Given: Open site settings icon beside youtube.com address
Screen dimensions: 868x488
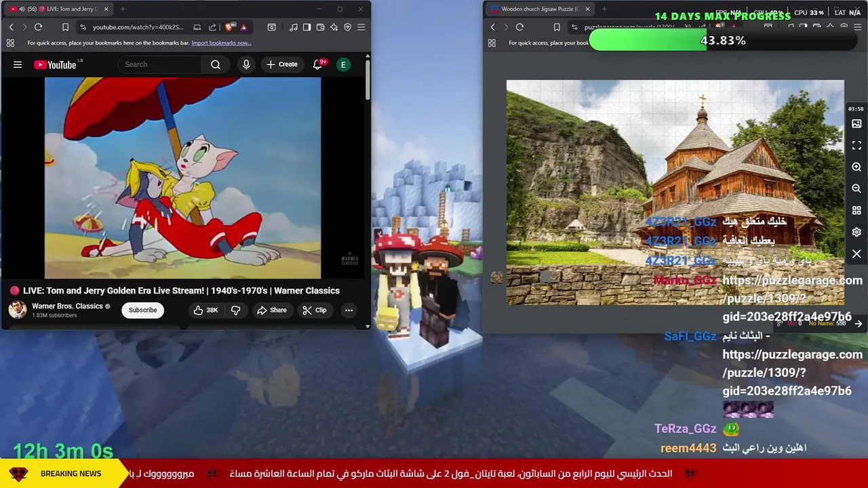Looking at the screenshot, I should 83,27.
